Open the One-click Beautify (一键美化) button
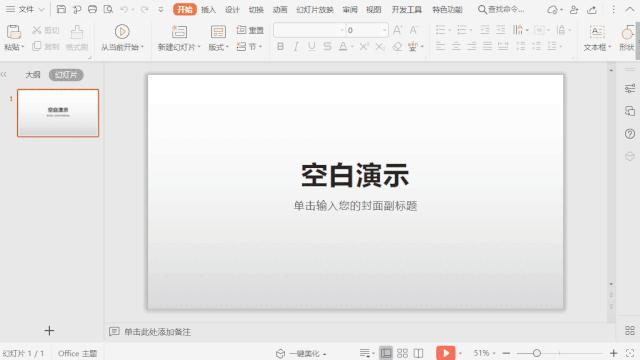 [x=301, y=353]
